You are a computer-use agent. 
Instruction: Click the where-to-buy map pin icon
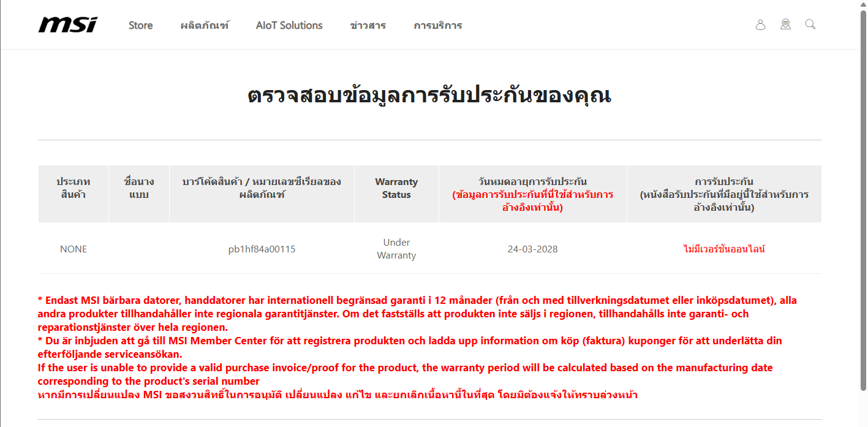785,25
